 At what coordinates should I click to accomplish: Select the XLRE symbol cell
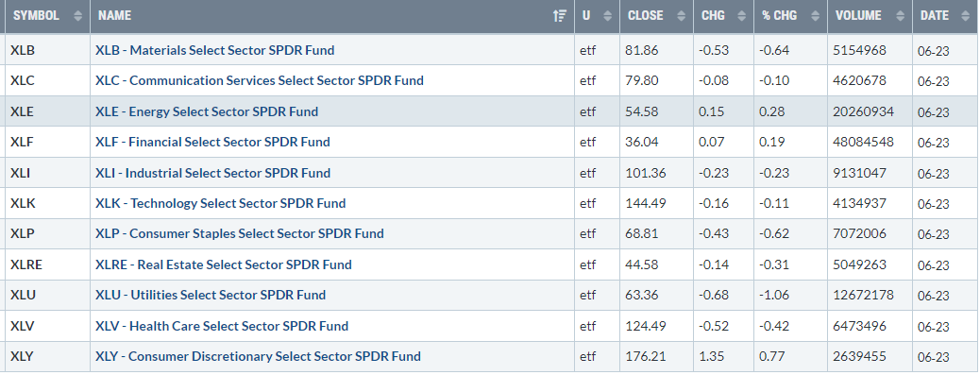point(26,264)
